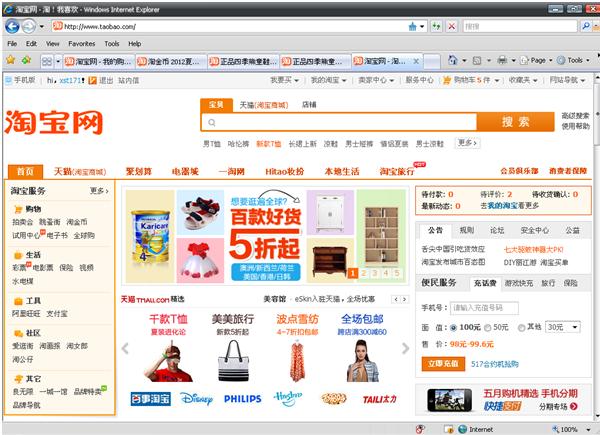
Task: Click the PHILIPS brand logo
Action: 243,399
